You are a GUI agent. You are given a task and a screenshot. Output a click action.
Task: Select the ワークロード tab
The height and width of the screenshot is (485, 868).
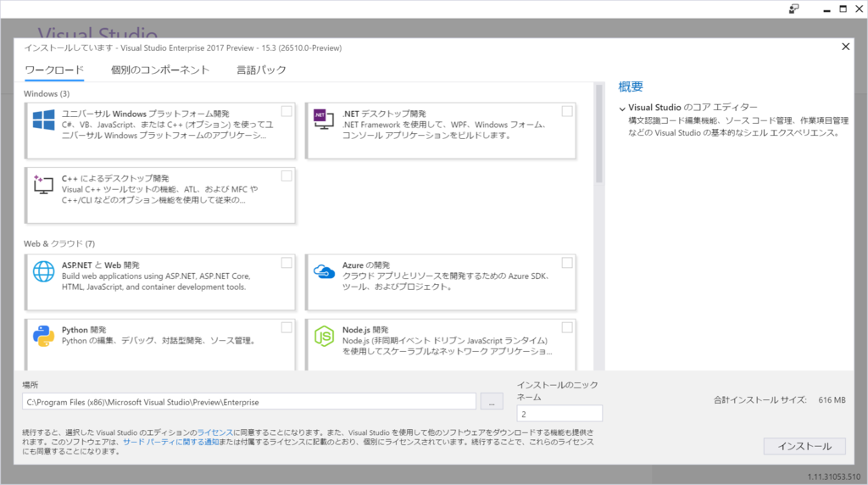coord(54,70)
